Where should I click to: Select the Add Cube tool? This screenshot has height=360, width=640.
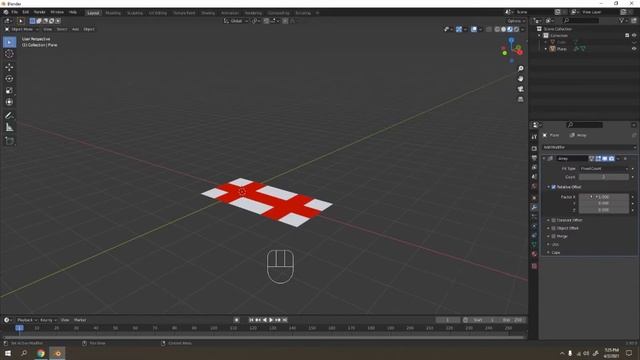tap(9, 141)
